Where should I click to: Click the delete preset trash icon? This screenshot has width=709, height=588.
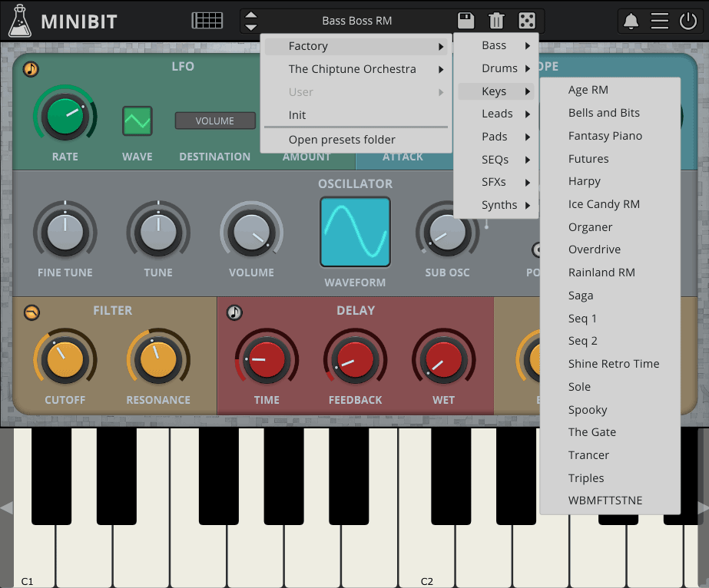(x=496, y=21)
